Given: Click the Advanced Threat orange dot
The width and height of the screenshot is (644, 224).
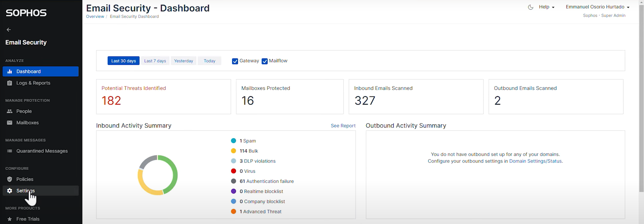Looking at the screenshot, I should point(233,212).
